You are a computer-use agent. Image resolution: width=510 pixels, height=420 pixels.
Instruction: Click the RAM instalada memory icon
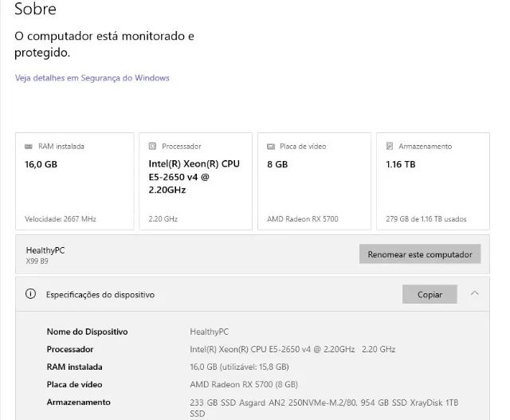pyautogui.click(x=29, y=147)
